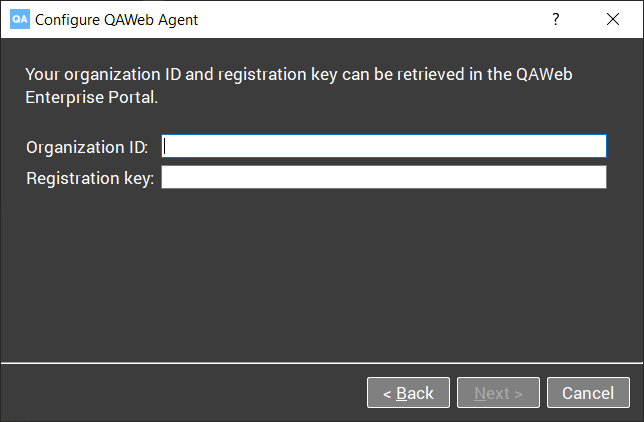Viewport: 644px width, 422px height.
Task: Click the words Enterprise Portal in instructions
Action: click(91, 97)
